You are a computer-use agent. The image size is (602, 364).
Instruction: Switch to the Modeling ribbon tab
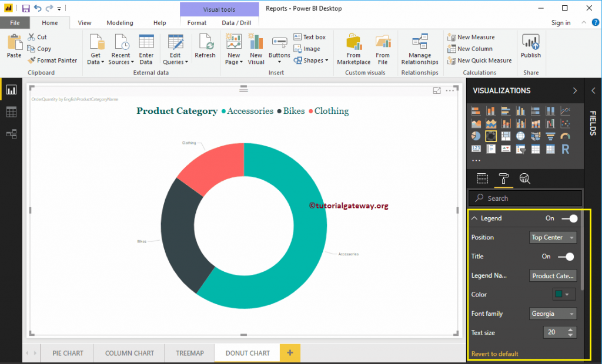(x=120, y=23)
